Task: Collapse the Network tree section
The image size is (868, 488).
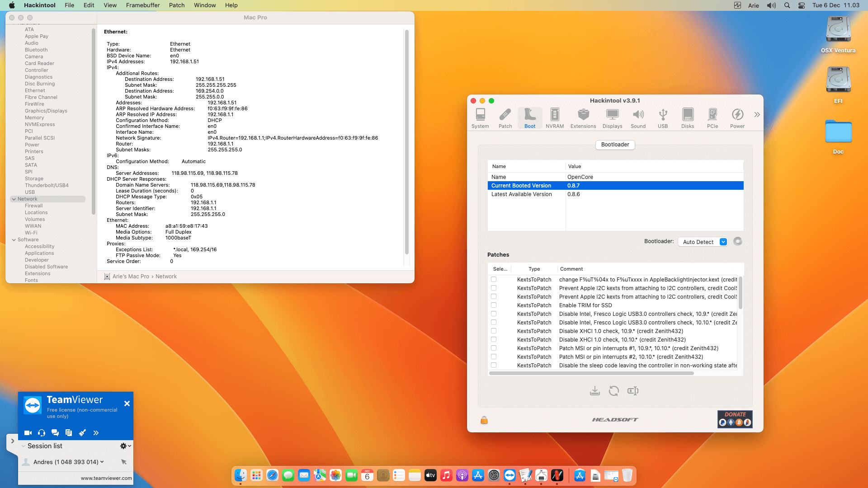Action: 14,199
